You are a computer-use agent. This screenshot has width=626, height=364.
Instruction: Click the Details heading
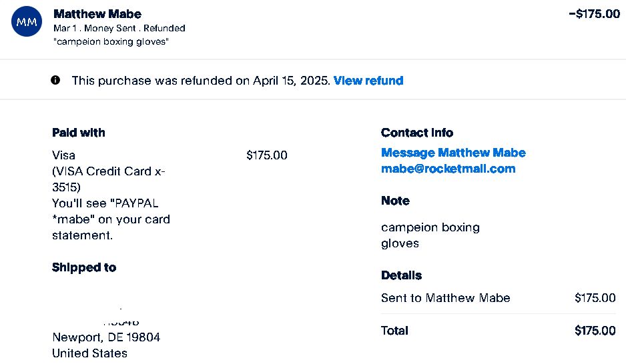tap(401, 275)
